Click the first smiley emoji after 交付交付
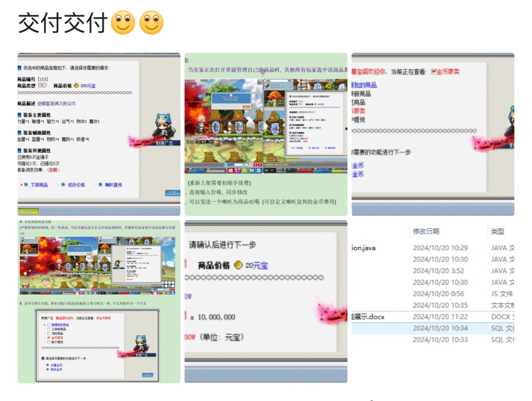The image size is (532, 401). 123,23
